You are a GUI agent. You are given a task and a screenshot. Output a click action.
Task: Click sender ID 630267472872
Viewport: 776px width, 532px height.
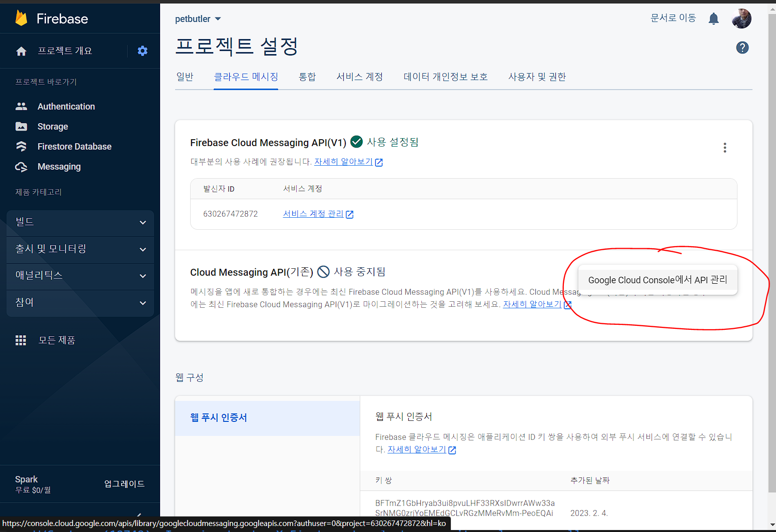tap(230, 214)
